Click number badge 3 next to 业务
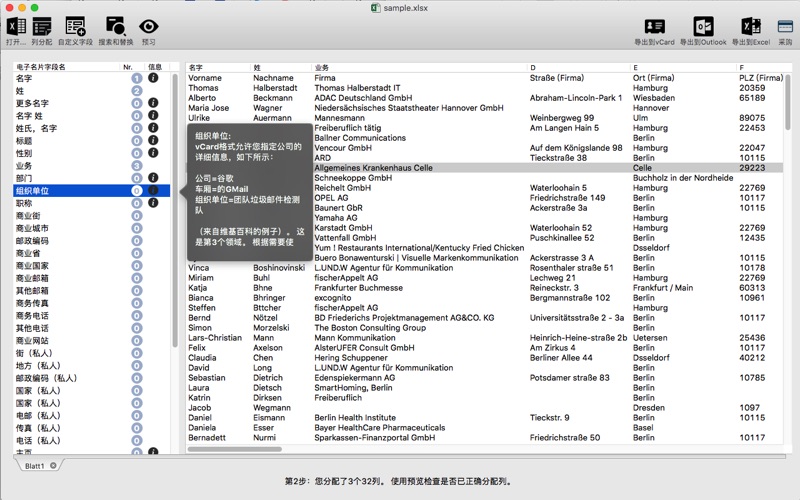This screenshot has height=500, width=800. [137, 166]
